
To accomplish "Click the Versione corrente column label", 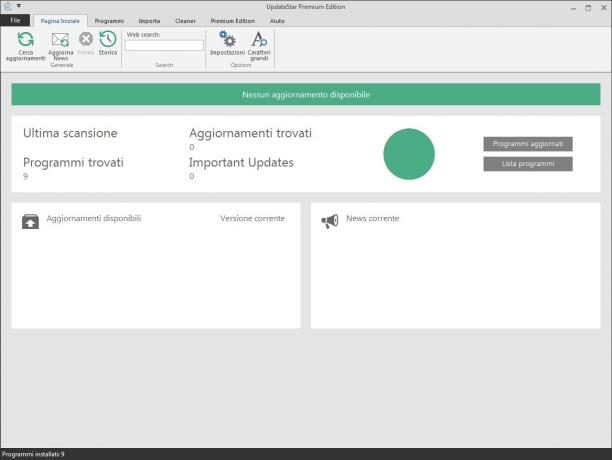I will 253,218.
